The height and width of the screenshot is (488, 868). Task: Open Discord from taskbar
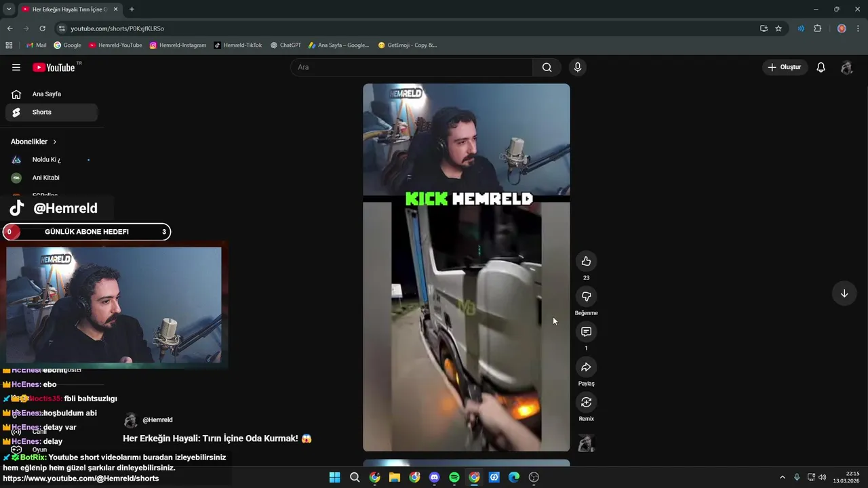point(435,477)
